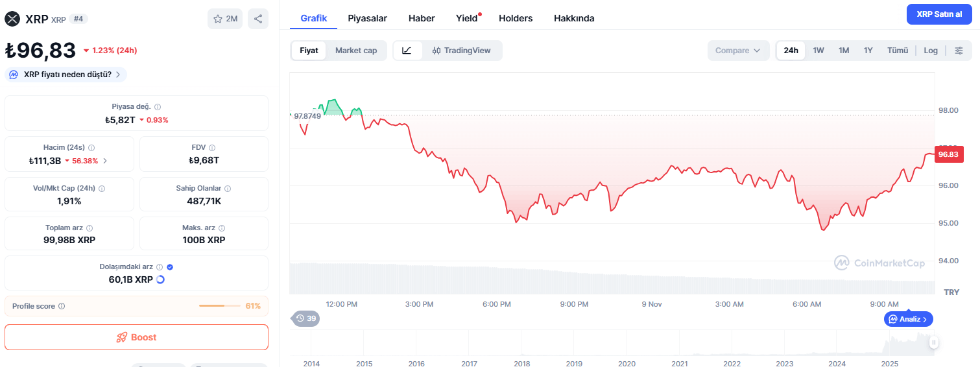Click the 96.83 current price label on chart
980x367 pixels.
tap(949, 154)
